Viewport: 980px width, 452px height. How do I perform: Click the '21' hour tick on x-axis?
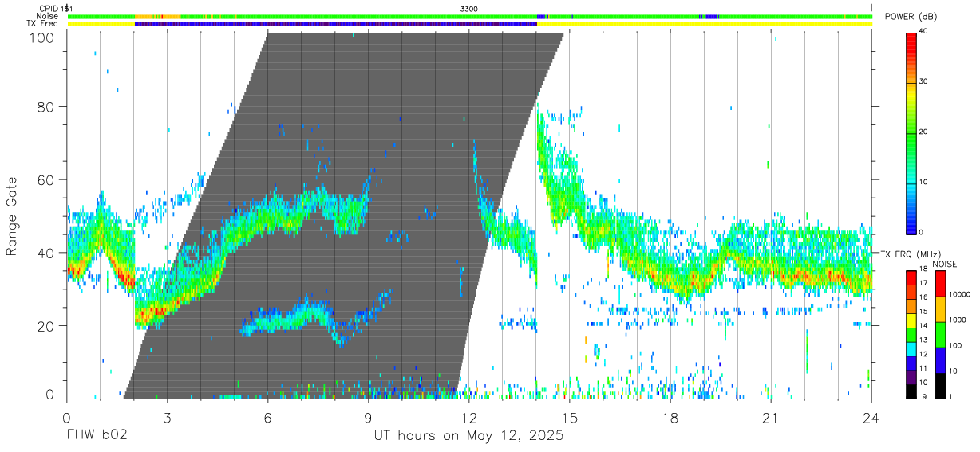pos(771,417)
